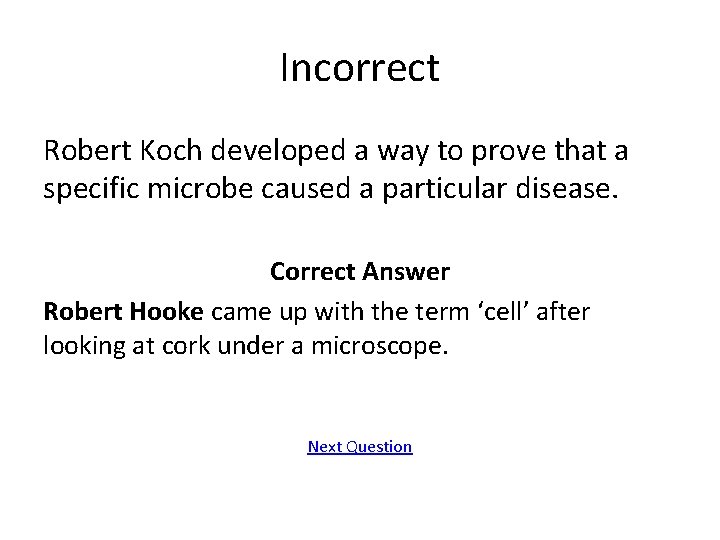Click the word 'microbe' in the statement
Screen dimensions: 720x540
tap(200, 189)
